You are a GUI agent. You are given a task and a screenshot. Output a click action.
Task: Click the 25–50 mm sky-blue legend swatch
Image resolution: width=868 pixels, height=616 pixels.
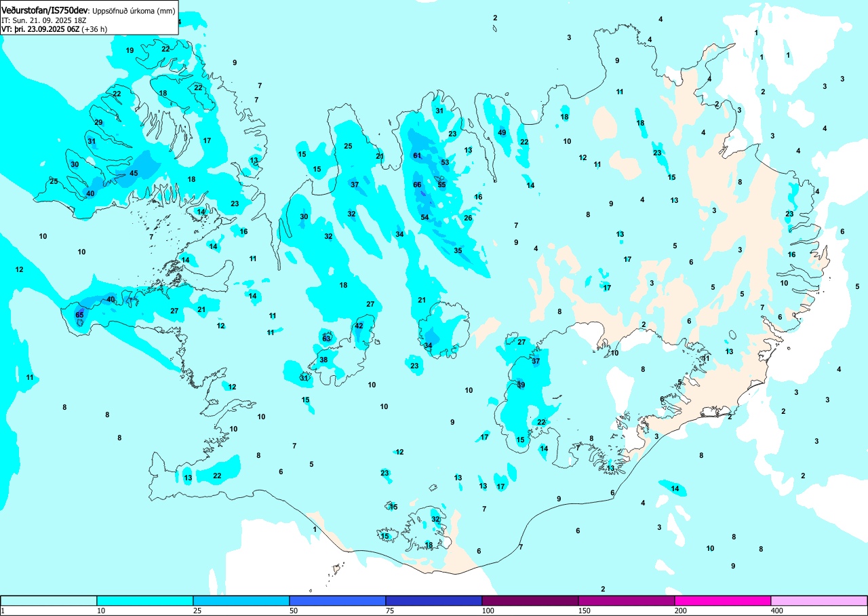pos(241,601)
